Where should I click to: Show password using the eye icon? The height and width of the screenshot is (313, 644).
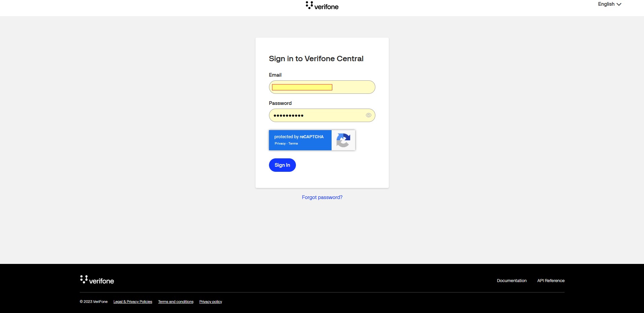point(369,115)
